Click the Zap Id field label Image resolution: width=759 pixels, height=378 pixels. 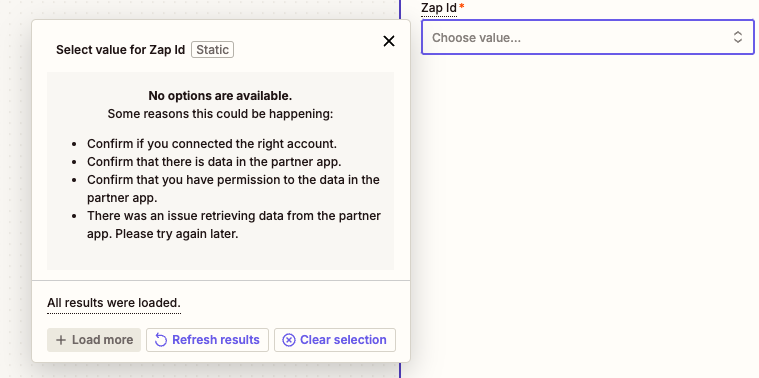(439, 8)
